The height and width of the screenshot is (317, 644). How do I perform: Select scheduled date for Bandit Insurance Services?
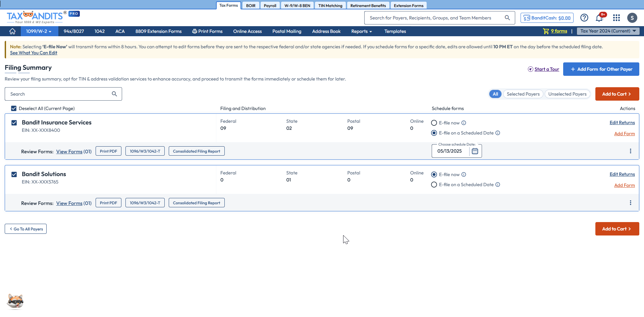click(434, 133)
